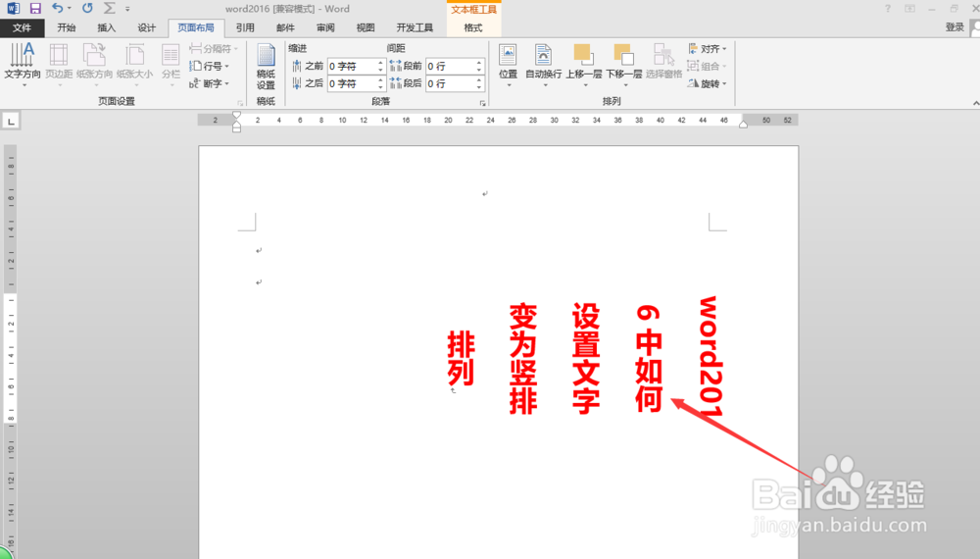The width and height of the screenshot is (980, 559).
Task: Click the 之后 indent value field
Action: pyautogui.click(x=352, y=83)
